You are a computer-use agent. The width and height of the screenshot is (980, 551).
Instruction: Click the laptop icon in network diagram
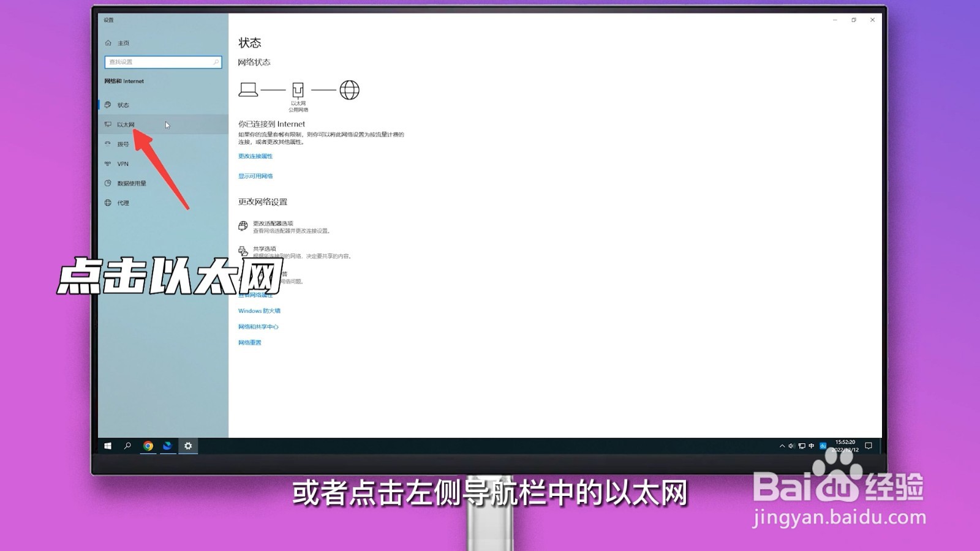coord(248,90)
